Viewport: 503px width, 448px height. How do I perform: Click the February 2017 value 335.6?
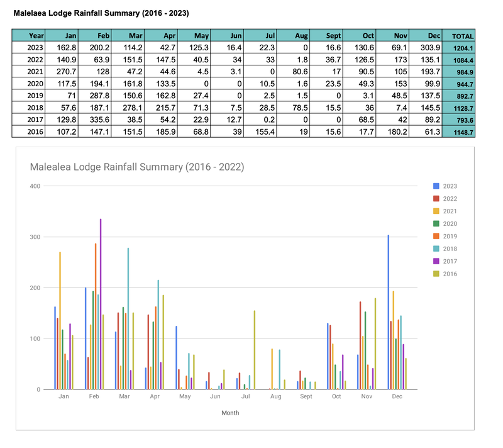coord(95,120)
